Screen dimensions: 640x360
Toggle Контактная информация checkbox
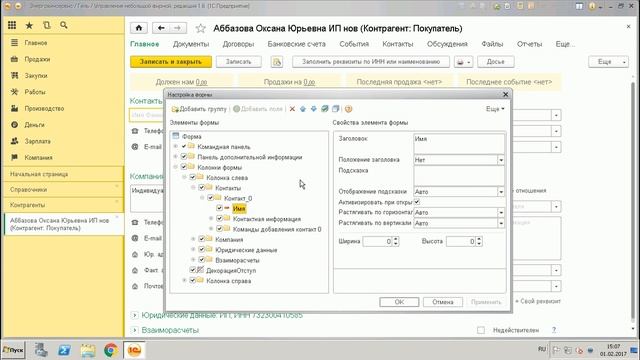pos(220,218)
